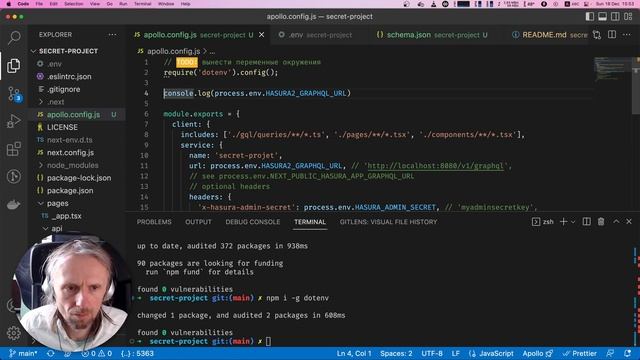Open errors and warnings status item
This screenshot has width=640, height=360.
(x=97, y=353)
